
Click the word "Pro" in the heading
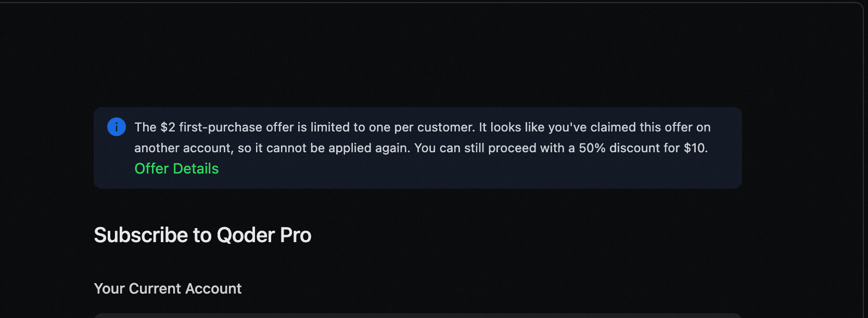pyautogui.click(x=296, y=235)
